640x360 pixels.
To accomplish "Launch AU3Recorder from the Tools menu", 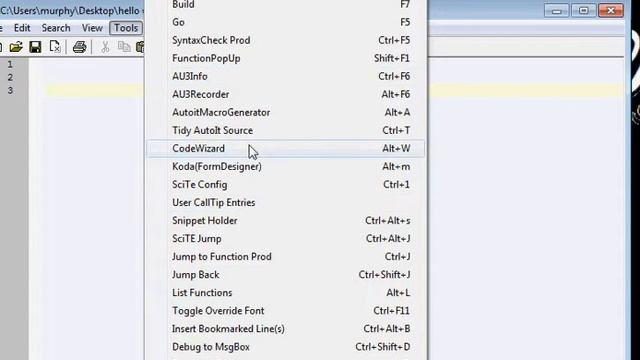I will pyautogui.click(x=285, y=94).
